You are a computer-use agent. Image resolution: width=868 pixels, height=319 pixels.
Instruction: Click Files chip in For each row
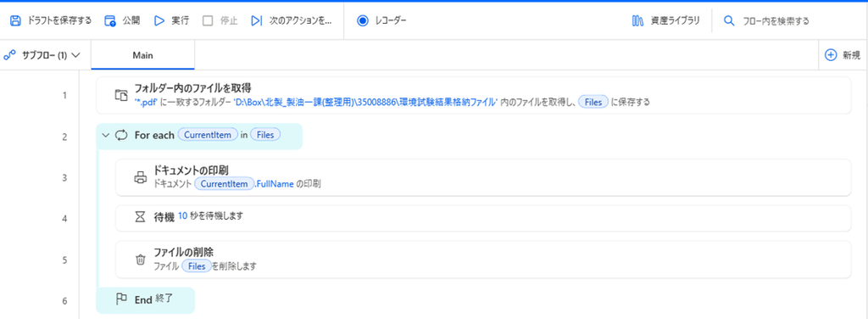[x=265, y=135]
